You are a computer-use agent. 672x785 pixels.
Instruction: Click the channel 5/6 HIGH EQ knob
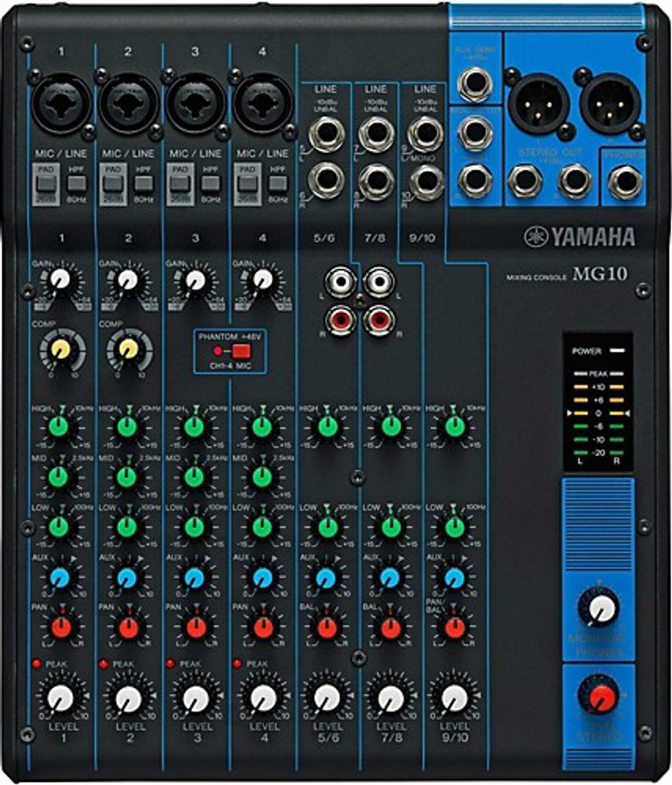coord(327,427)
